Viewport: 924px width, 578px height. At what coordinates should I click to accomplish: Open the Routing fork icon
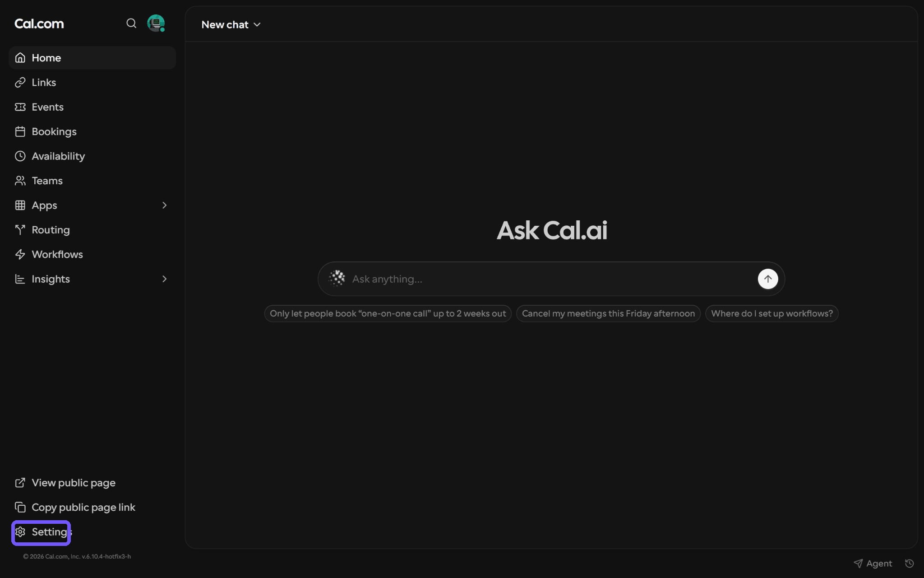pos(20,230)
